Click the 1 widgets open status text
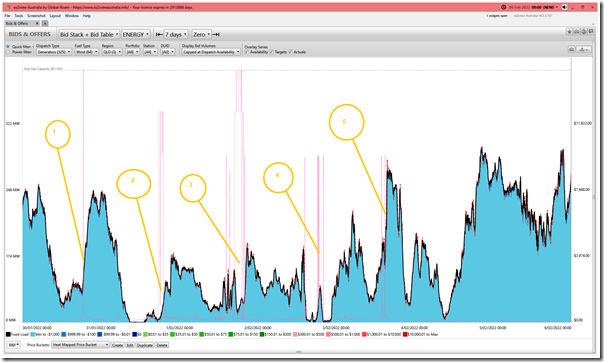The image size is (604, 362). pos(497,16)
